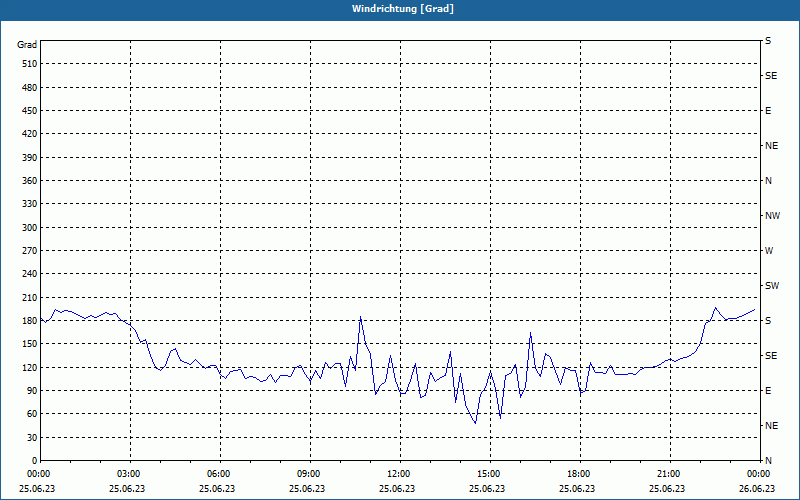The image size is (800, 500).
Task: Click the 210 value on the degree axis
Action: (x=30, y=297)
